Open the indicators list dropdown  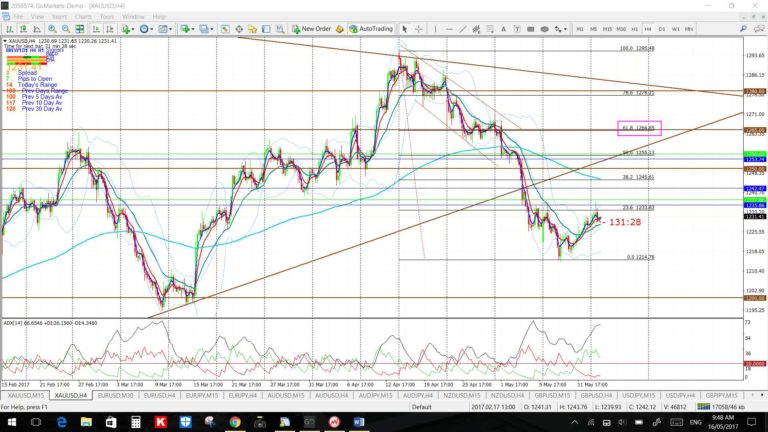coord(128,29)
